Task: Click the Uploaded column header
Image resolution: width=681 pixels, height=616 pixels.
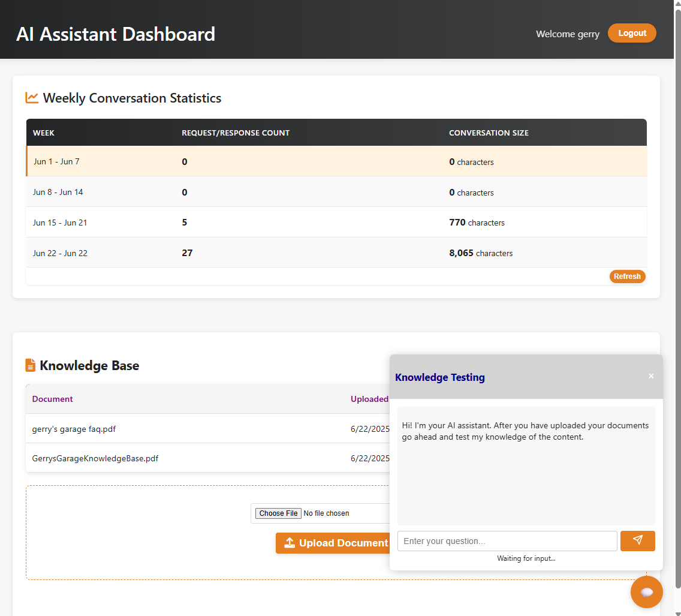Action: click(369, 398)
